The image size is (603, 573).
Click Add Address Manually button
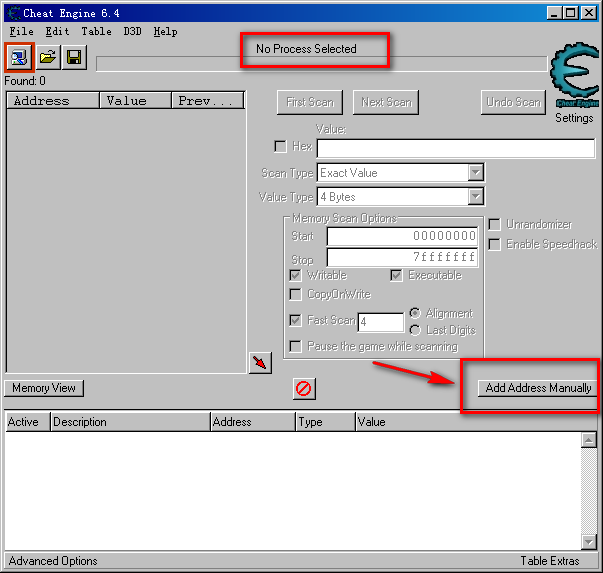pyautogui.click(x=538, y=388)
